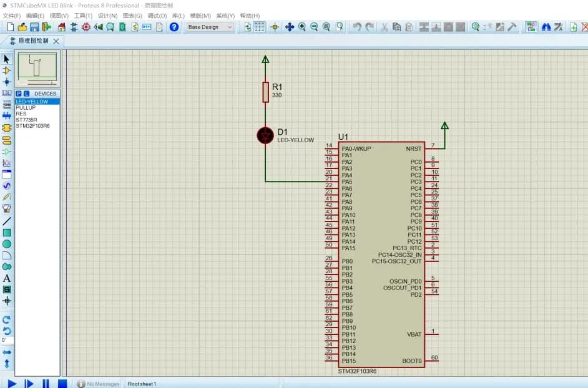Click the Zoom In magnifier icon

click(x=302, y=27)
